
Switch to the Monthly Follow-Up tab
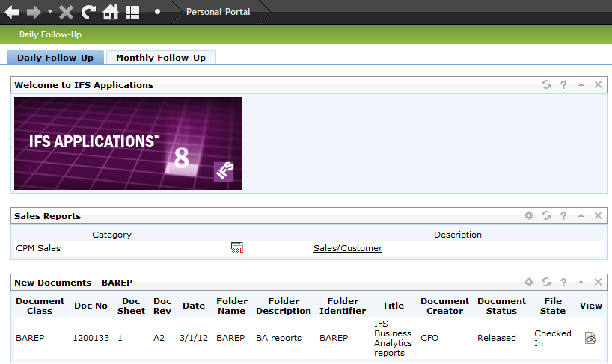161,58
